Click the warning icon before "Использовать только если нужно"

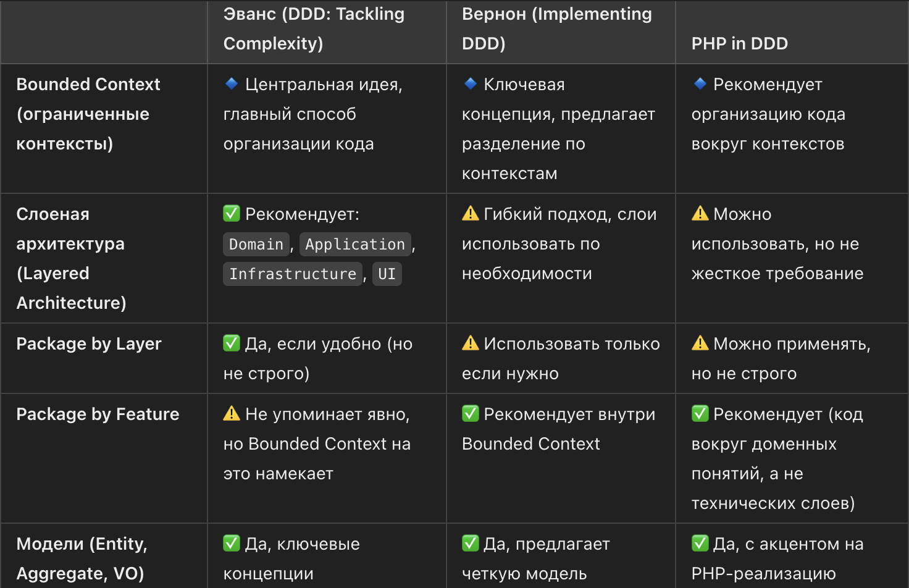[x=471, y=343]
